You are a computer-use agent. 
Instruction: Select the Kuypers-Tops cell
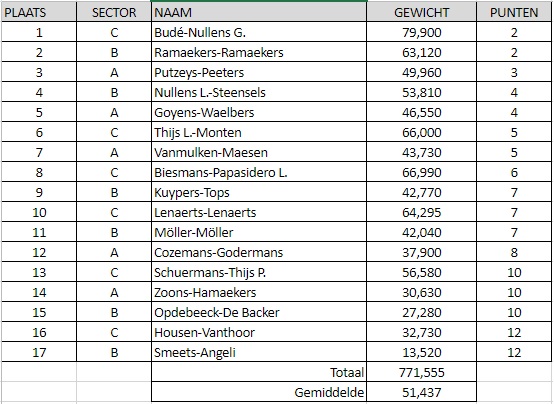[x=259, y=192]
